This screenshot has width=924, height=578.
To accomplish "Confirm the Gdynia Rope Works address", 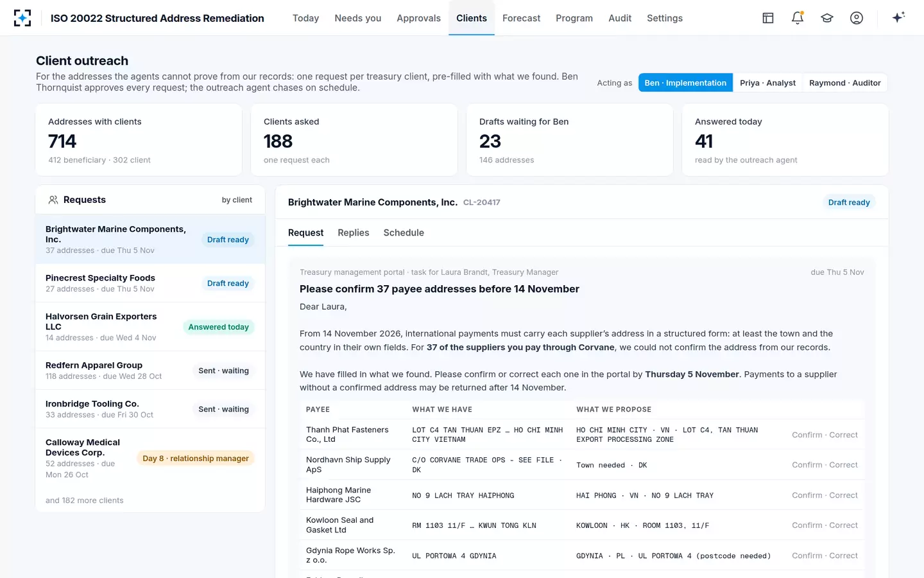I will (x=807, y=556).
